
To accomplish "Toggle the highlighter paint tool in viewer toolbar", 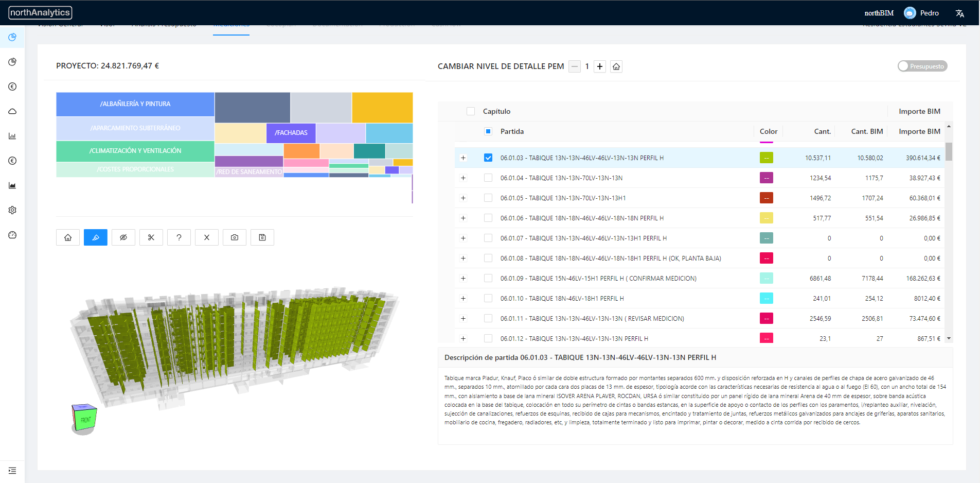I will click(x=96, y=237).
